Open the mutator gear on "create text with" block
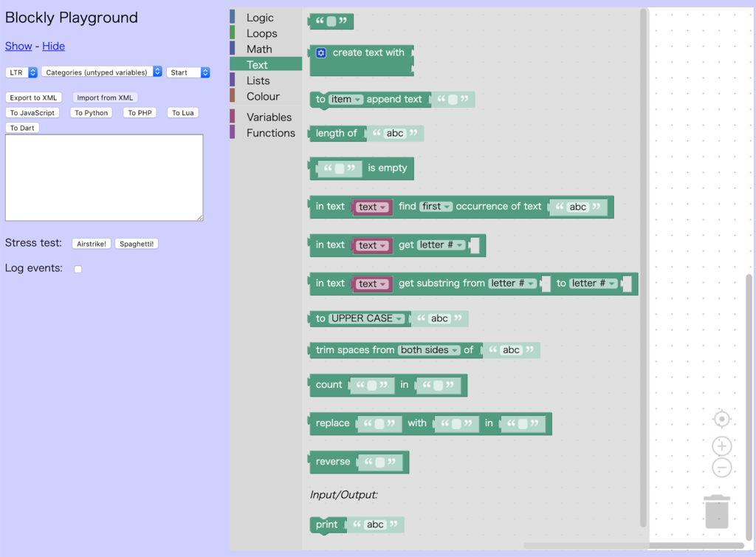The image size is (756, 557). click(x=320, y=52)
